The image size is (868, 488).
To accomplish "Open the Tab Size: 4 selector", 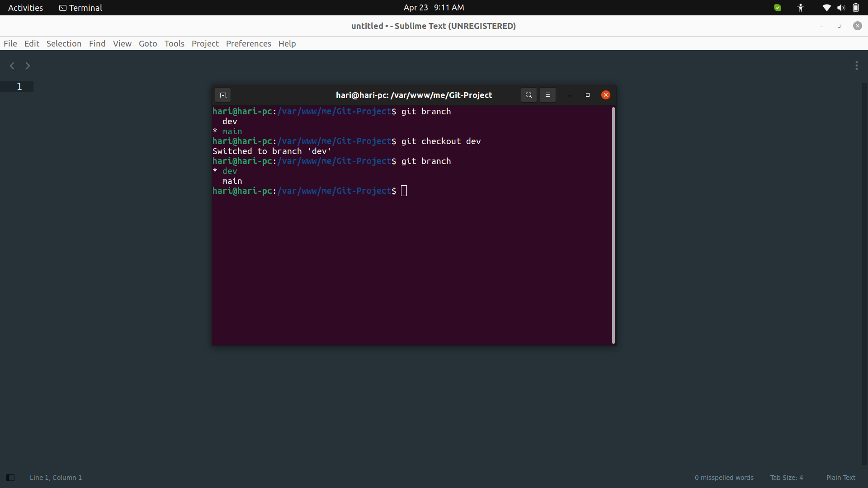I will pos(787,477).
